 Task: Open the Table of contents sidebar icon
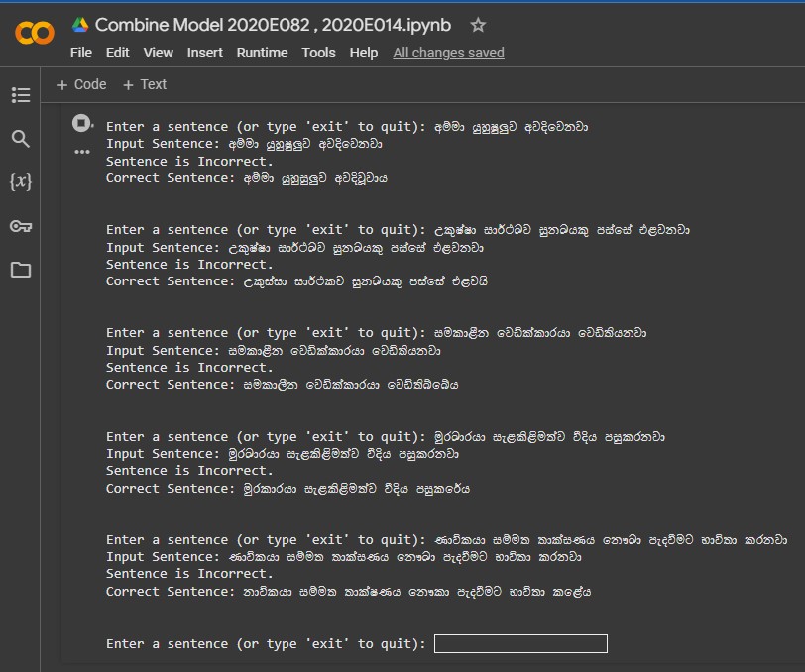[x=20, y=95]
